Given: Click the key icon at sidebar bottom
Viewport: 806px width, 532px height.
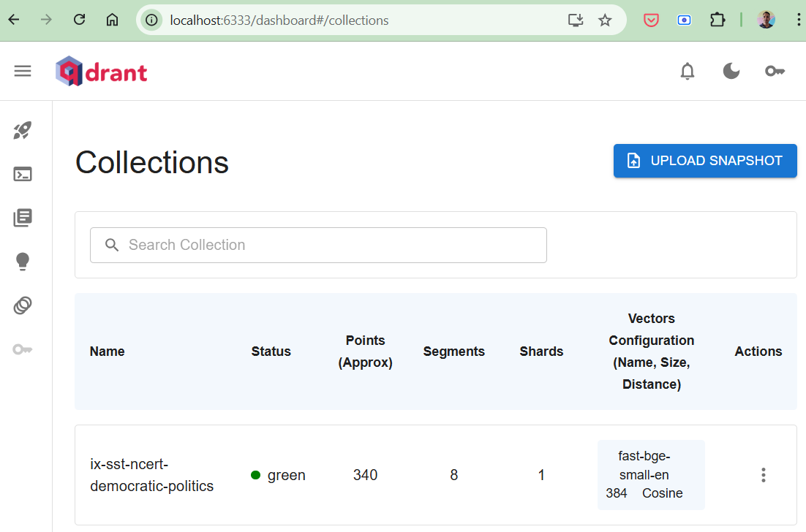Looking at the screenshot, I should click(x=23, y=349).
